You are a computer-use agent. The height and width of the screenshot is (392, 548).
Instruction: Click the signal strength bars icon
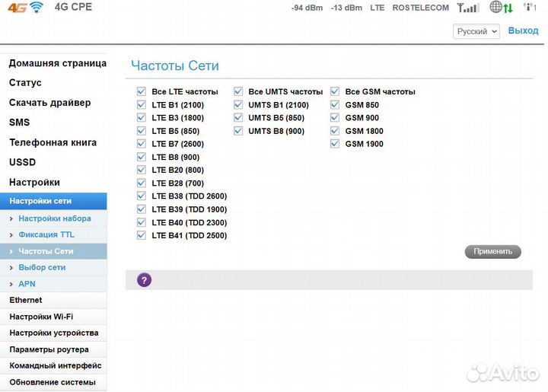468,8
